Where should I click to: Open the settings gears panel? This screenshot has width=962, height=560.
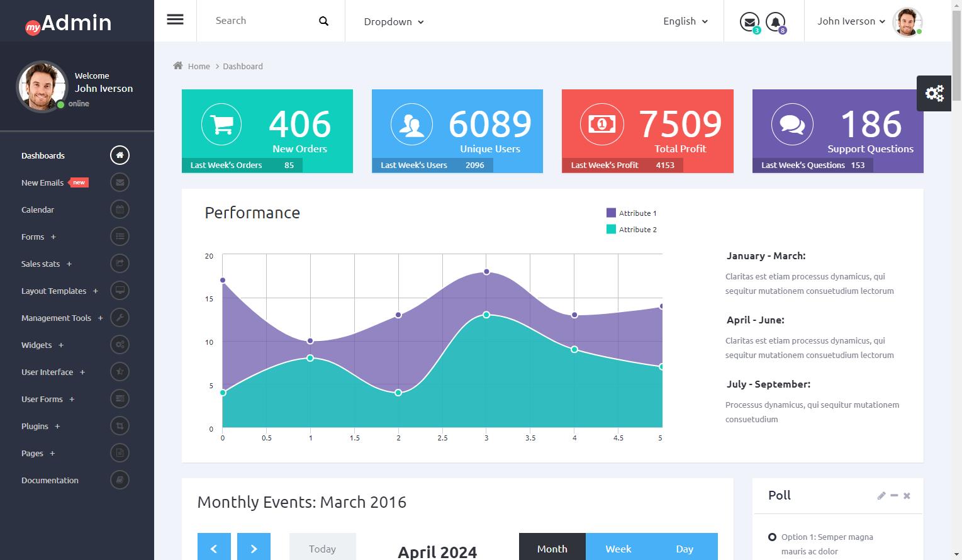934,93
